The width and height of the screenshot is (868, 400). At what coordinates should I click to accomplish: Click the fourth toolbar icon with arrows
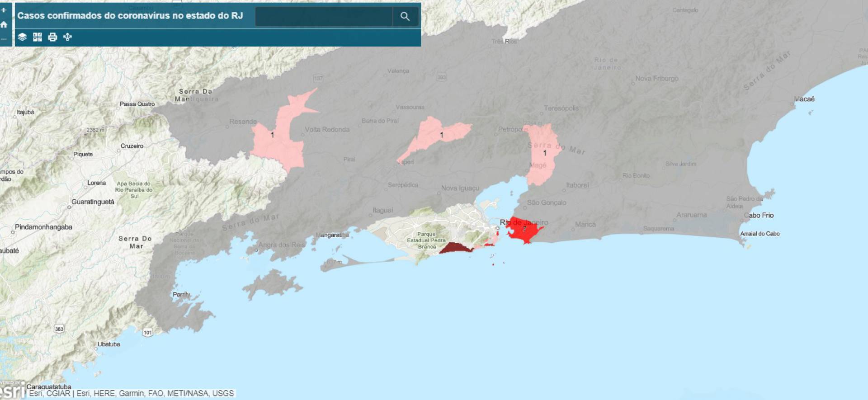point(68,37)
